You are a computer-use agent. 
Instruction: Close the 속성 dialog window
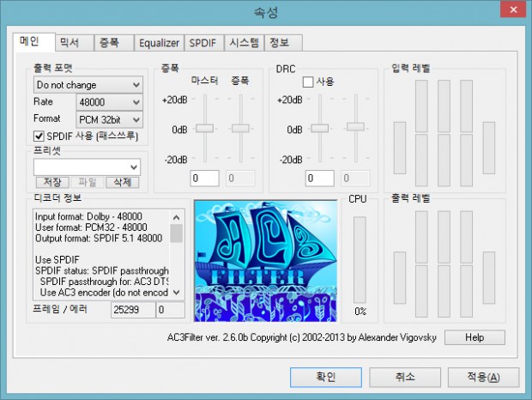pyautogui.click(x=511, y=10)
